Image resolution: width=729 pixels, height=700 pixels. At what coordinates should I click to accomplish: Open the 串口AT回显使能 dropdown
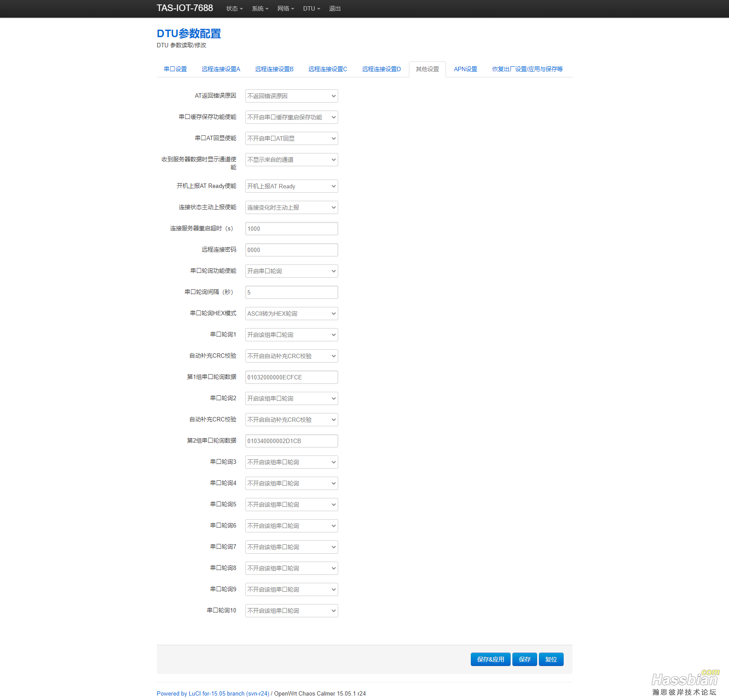pos(292,138)
